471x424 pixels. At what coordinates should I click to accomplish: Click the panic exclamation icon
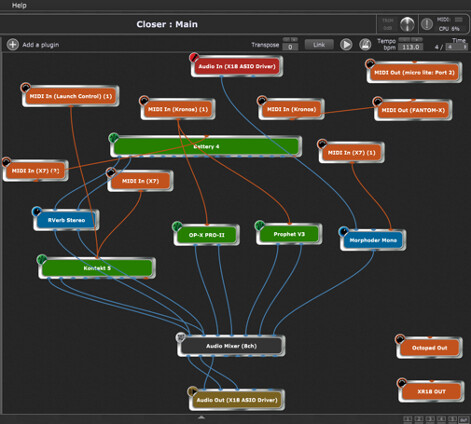click(x=427, y=24)
